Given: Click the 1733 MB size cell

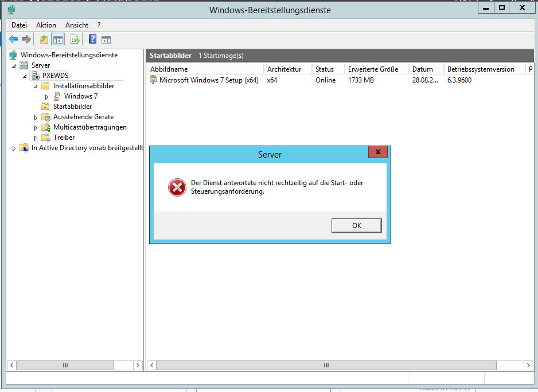Looking at the screenshot, I should click(x=361, y=80).
